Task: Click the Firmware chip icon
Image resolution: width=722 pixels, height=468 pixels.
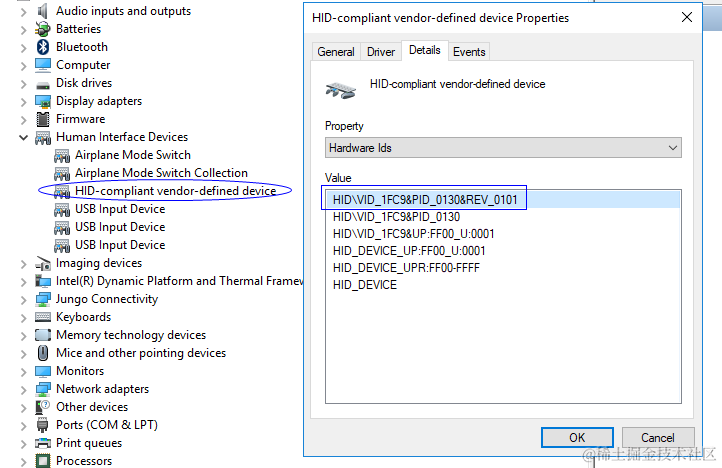Action: point(43,119)
